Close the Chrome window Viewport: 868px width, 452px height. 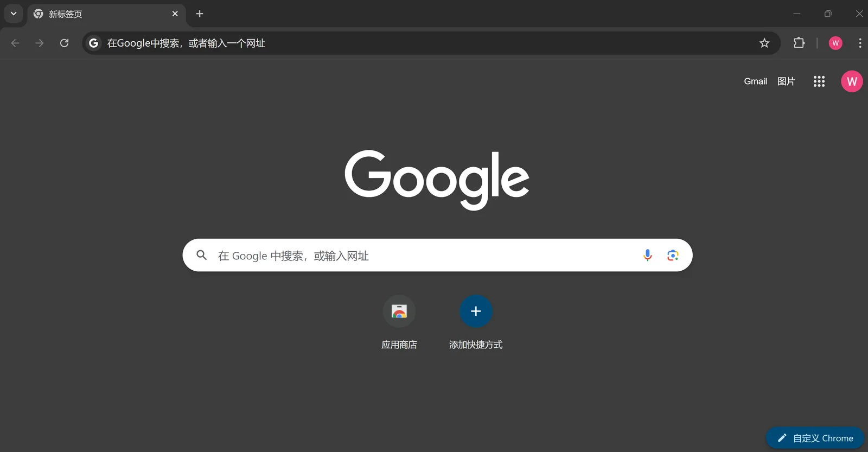(x=859, y=14)
